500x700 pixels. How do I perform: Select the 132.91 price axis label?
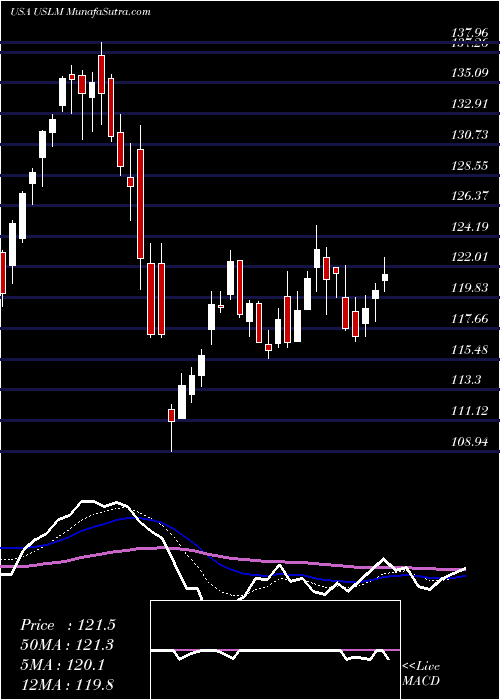pos(471,104)
